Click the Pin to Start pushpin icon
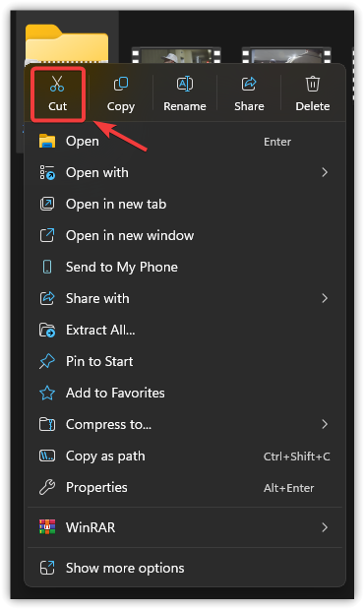Image resolution: width=364 pixels, height=609 pixels. pos(47,362)
